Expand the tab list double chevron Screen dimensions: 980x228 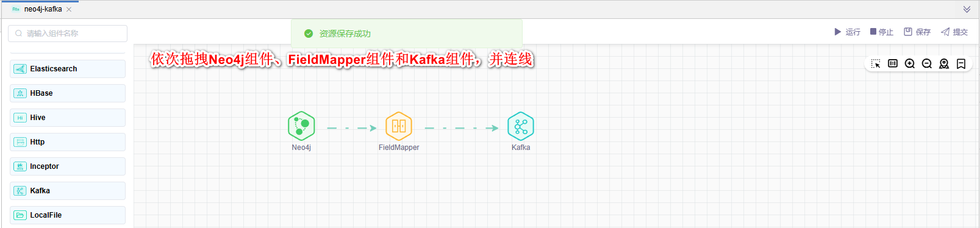tap(967, 9)
